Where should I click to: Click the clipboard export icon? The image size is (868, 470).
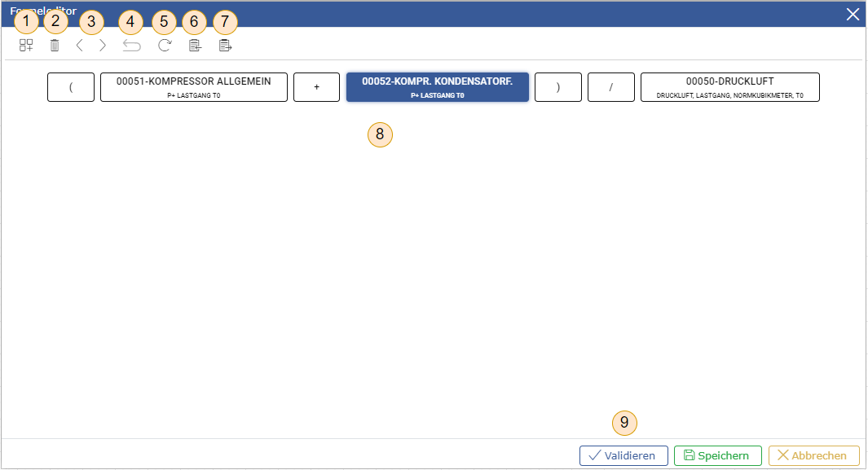[225, 46]
